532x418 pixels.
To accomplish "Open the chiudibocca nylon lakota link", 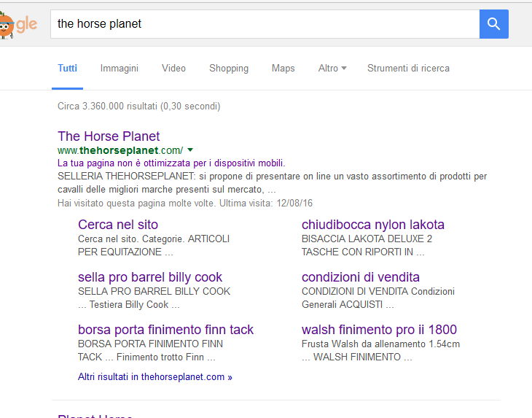I will (372, 225).
